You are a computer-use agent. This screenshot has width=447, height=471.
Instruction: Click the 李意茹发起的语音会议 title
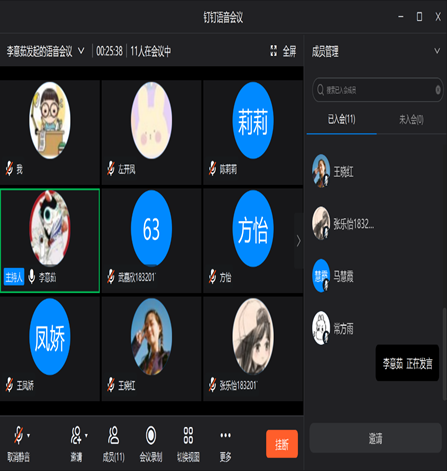click(x=39, y=51)
